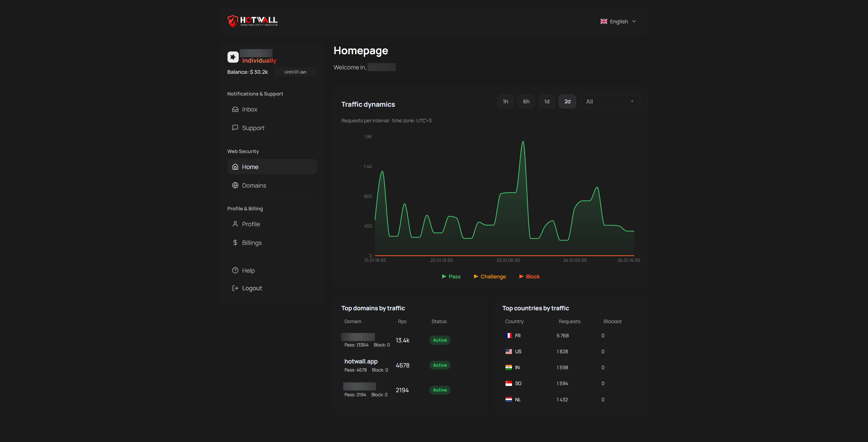Image resolution: width=868 pixels, height=442 pixels.
Task: Toggle the Block series on the chart
Action: 529,276
